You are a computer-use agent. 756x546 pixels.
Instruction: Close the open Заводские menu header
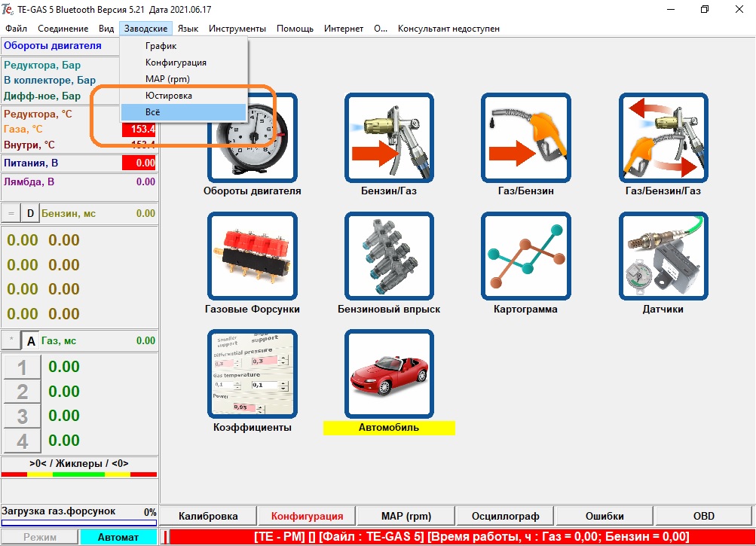(x=145, y=29)
